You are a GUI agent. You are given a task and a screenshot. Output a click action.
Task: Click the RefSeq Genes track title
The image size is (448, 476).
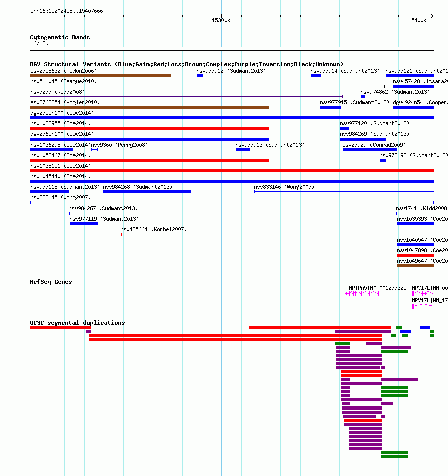click(51, 282)
